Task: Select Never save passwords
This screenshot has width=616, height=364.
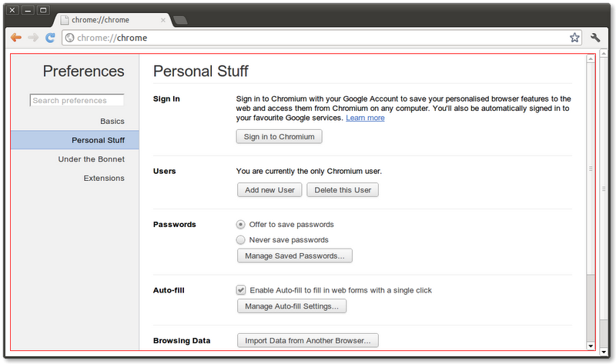Action: [240, 240]
